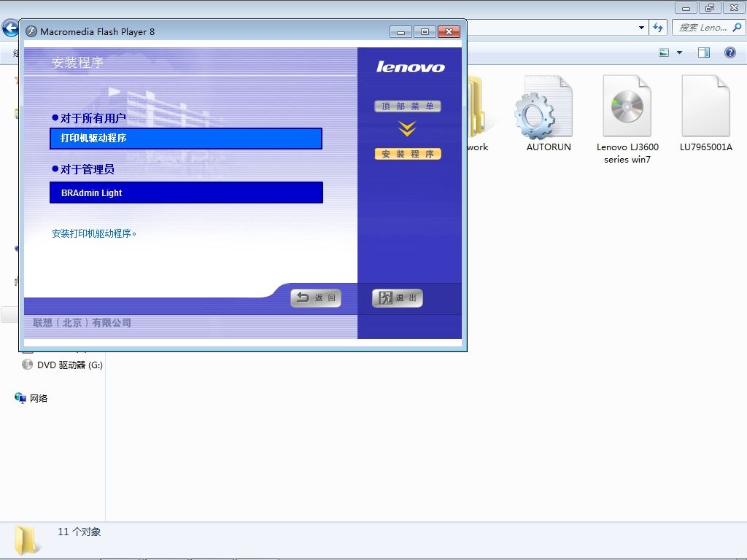
Task: Click the Explorer back navigation arrow
Action: [10, 28]
